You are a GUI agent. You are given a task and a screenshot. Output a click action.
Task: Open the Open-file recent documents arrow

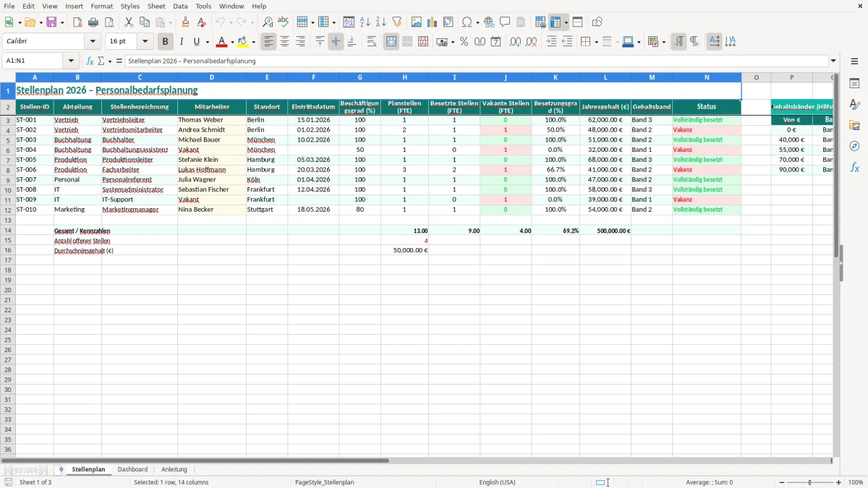[41, 22]
